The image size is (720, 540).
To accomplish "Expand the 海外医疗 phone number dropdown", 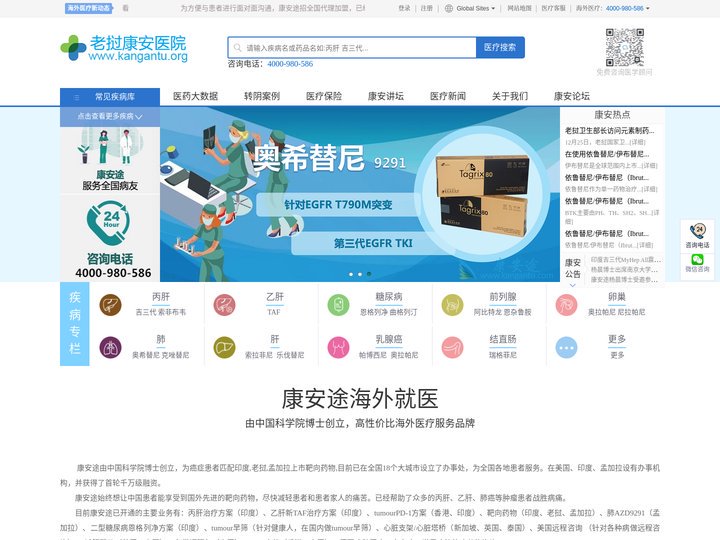I will coord(648,8).
